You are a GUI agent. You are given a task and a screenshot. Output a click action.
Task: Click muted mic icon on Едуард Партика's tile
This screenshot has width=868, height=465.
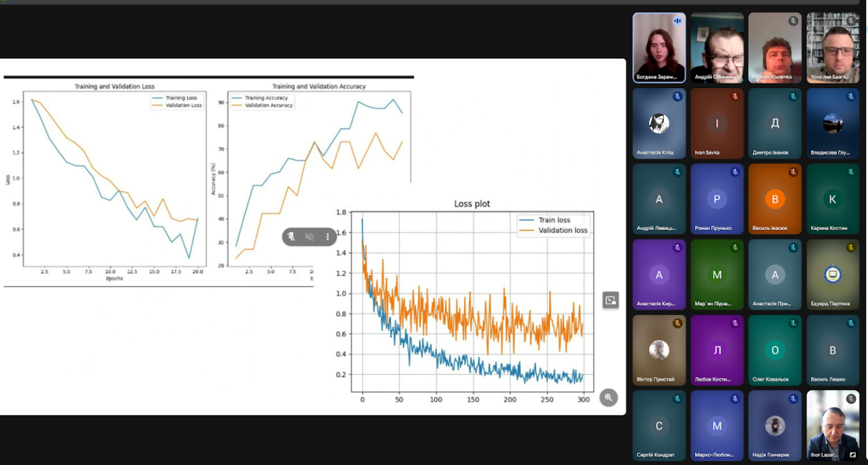(851, 248)
